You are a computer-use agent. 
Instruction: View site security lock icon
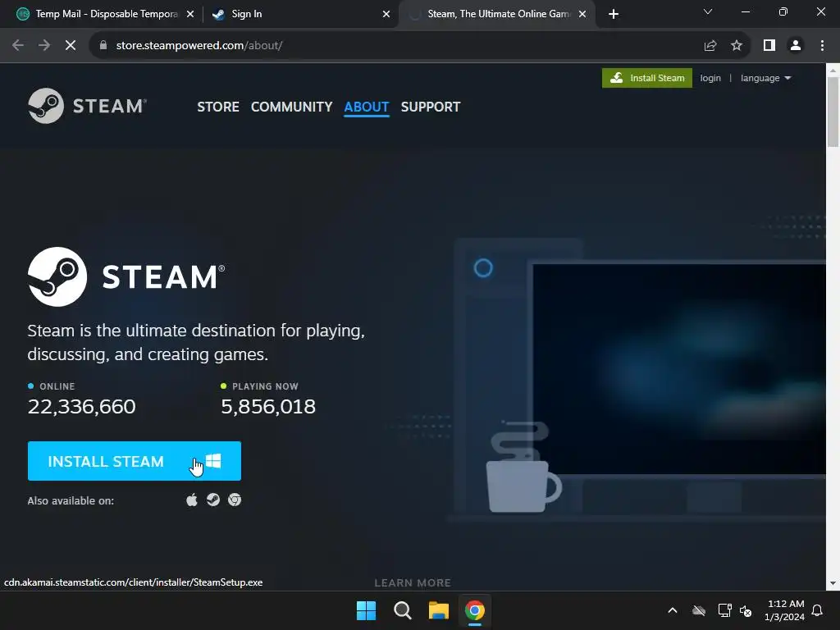pyautogui.click(x=103, y=46)
